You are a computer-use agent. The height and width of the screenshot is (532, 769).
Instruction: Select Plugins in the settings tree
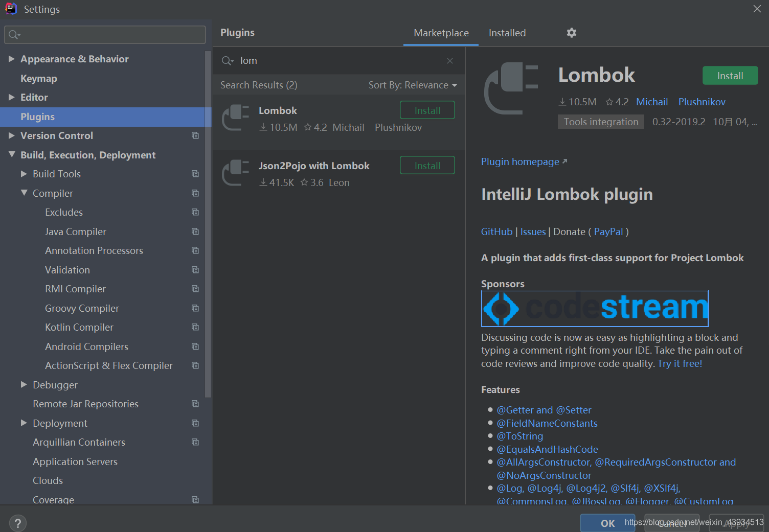coord(105,117)
